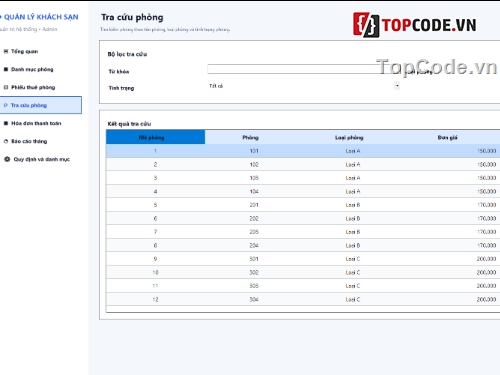The image size is (500, 375).
Task: Sort by the Mã phòng column header
Action: 155,137
